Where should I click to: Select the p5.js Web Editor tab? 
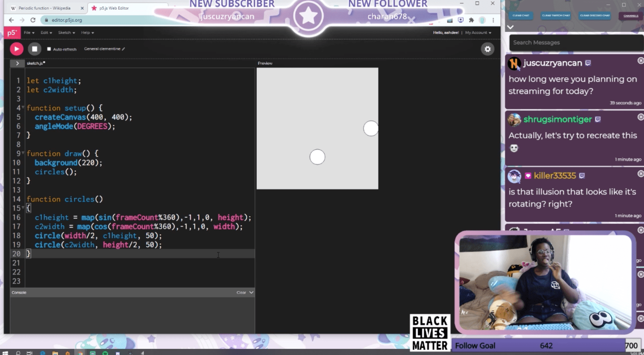pos(127,8)
